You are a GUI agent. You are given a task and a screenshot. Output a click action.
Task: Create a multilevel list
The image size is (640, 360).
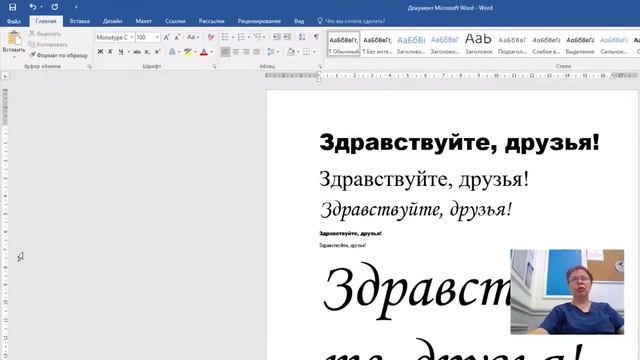click(257, 38)
